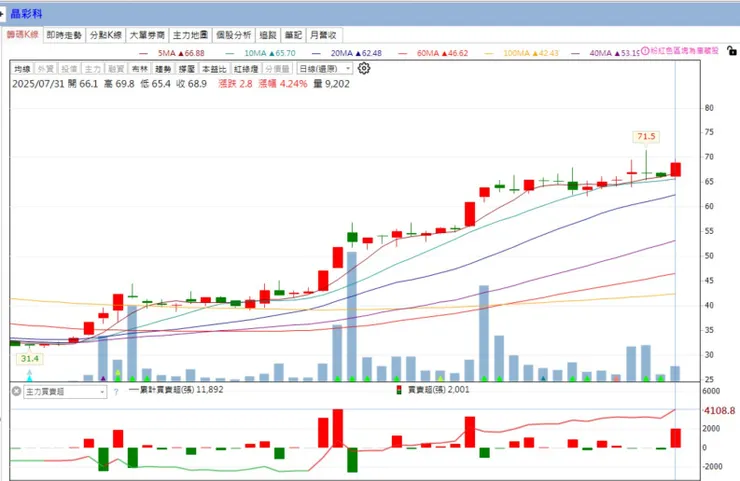
Task: Click the 量 9,202 volume value
Action: [x=331, y=84]
